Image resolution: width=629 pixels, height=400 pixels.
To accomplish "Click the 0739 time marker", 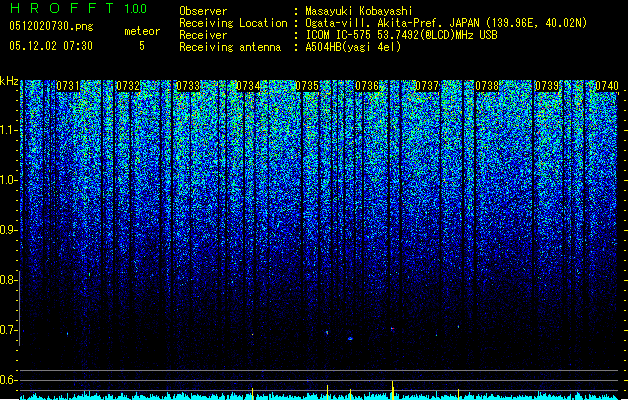I will click(547, 86).
